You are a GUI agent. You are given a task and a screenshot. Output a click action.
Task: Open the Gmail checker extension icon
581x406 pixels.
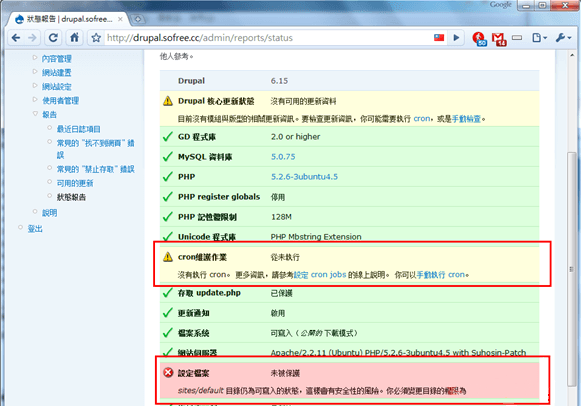pos(499,39)
